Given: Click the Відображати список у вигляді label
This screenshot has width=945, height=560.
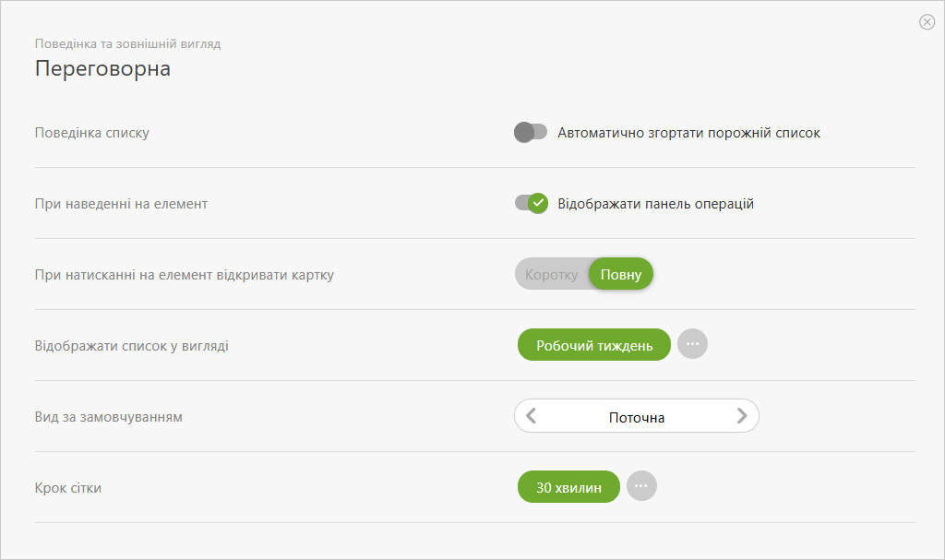Looking at the screenshot, I should click(x=131, y=346).
